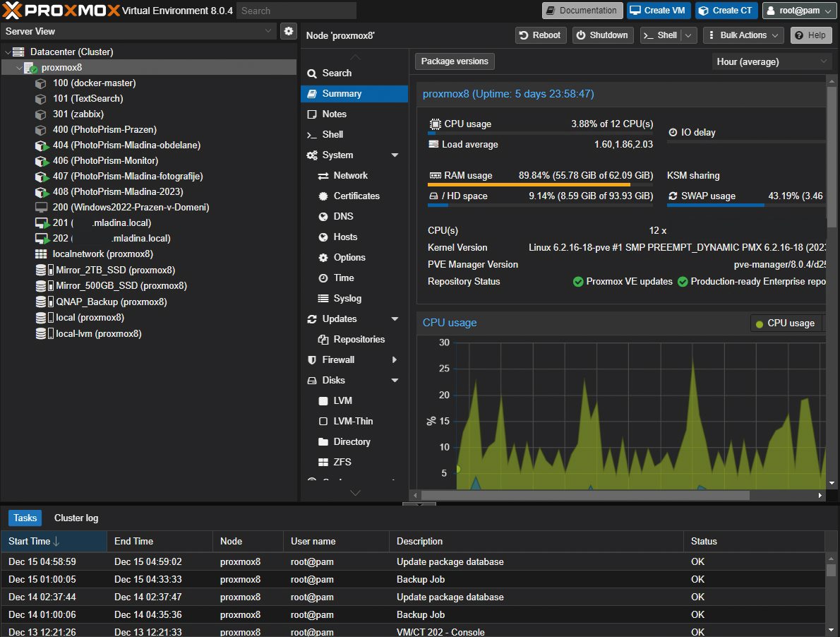
Task: Collapse the System menu section arrow
Action: coord(395,155)
